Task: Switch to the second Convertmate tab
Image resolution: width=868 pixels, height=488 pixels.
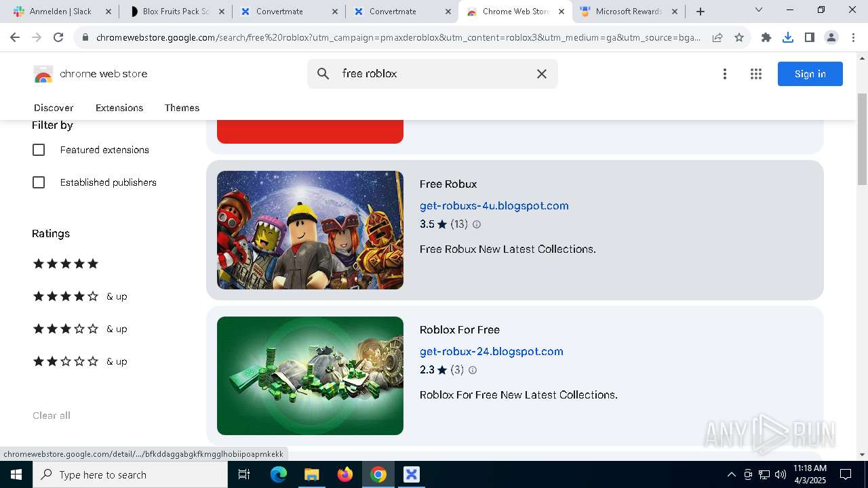Action: (401, 12)
